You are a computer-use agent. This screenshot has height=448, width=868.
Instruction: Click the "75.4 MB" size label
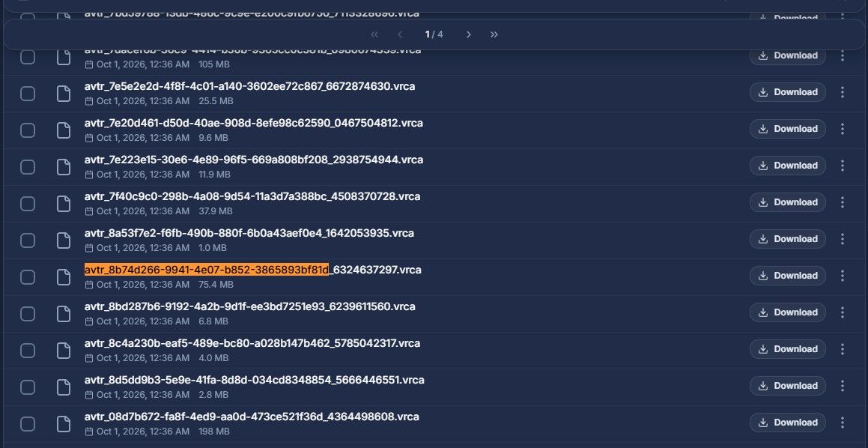216,285
